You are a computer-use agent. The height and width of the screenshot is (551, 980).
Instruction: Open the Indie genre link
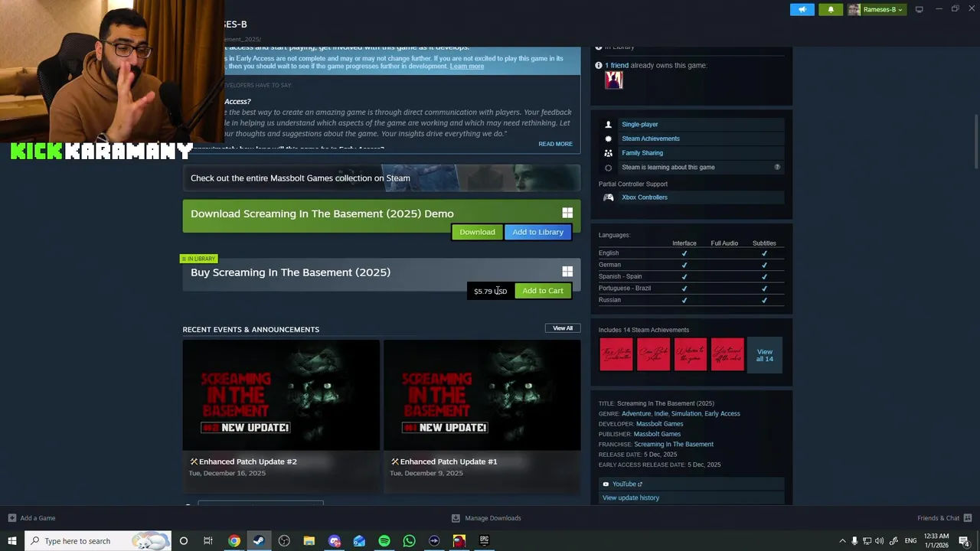point(661,413)
